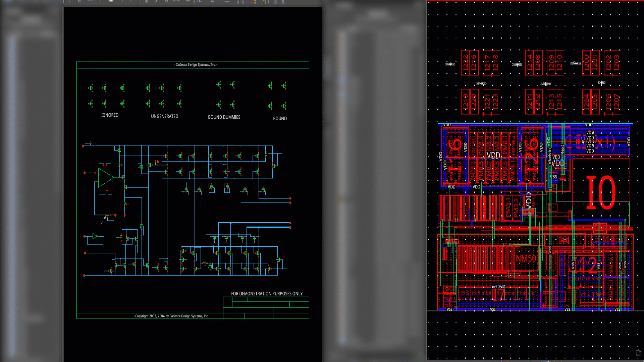
Task: Click the UNGENERATED label in schematic
Action: [164, 116]
